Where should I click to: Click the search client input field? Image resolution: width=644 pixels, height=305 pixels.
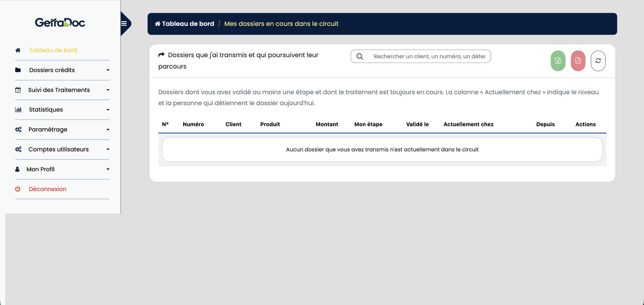coord(420,56)
